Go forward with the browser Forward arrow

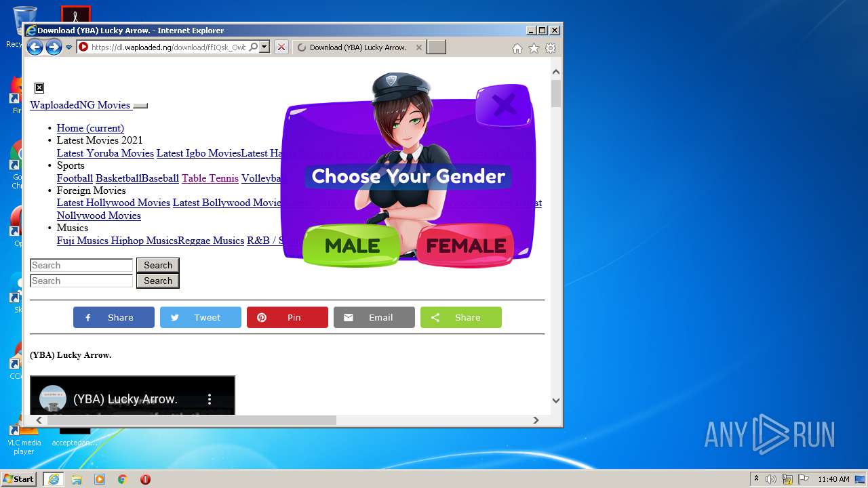(54, 47)
